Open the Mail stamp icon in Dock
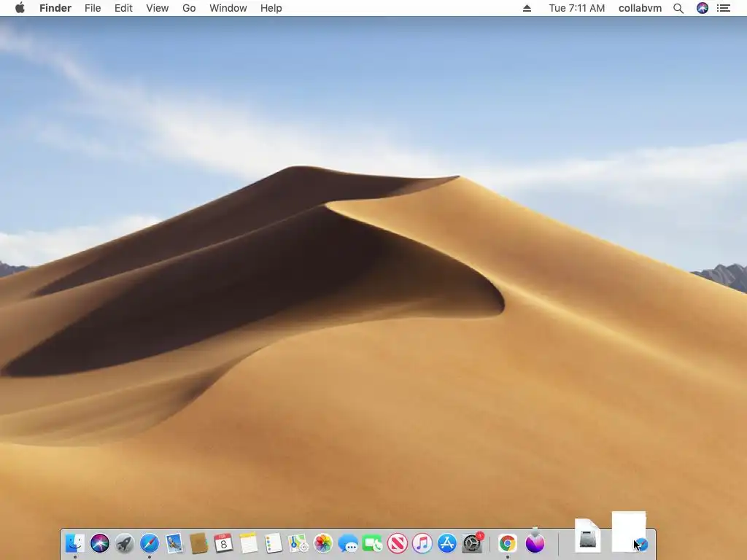 pyautogui.click(x=174, y=542)
